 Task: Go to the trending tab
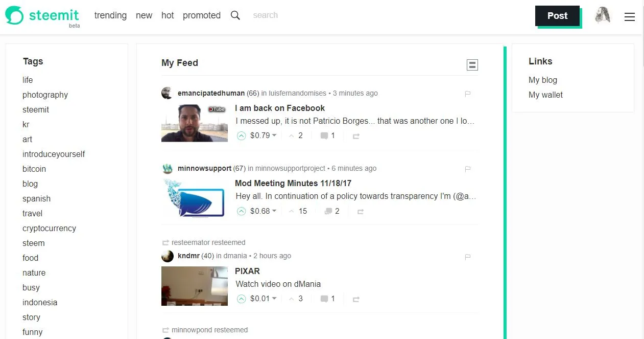point(110,15)
